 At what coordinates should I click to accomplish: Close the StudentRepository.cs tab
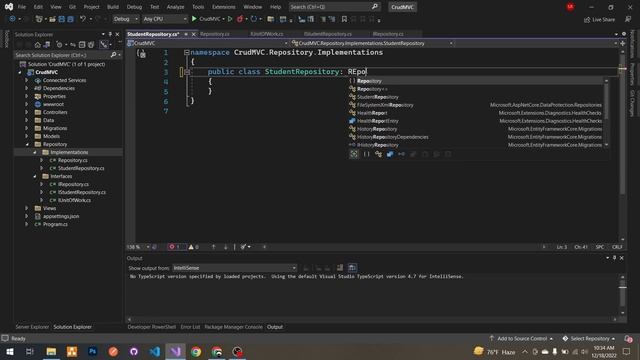coord(193,34)
